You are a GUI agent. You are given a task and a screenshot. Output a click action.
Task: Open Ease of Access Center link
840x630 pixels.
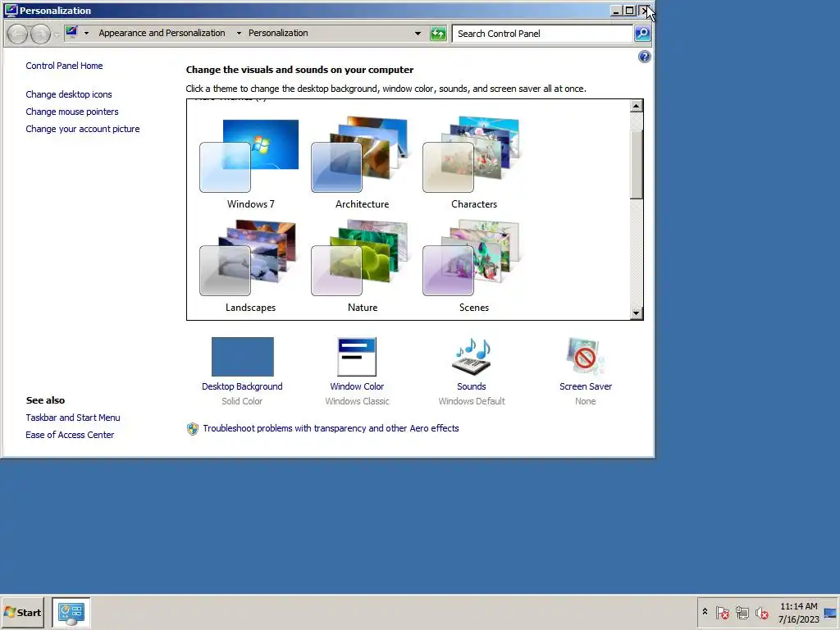point(70,435)
